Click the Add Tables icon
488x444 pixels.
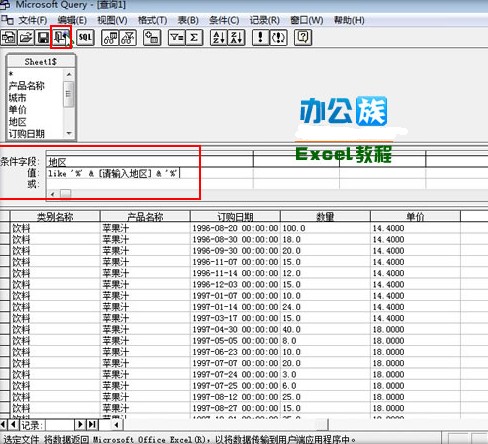pyautogui.click(x=152, y=37)
